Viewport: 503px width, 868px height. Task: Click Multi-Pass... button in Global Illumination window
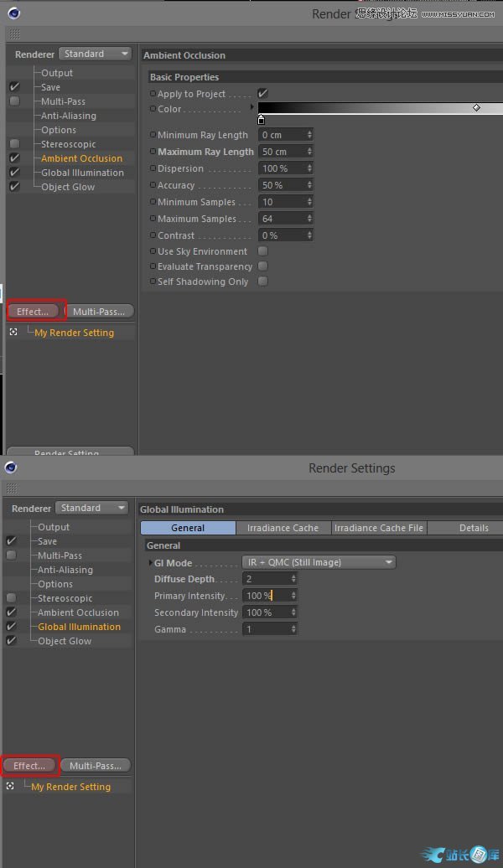pyautogui.click(x=95, y=766)
